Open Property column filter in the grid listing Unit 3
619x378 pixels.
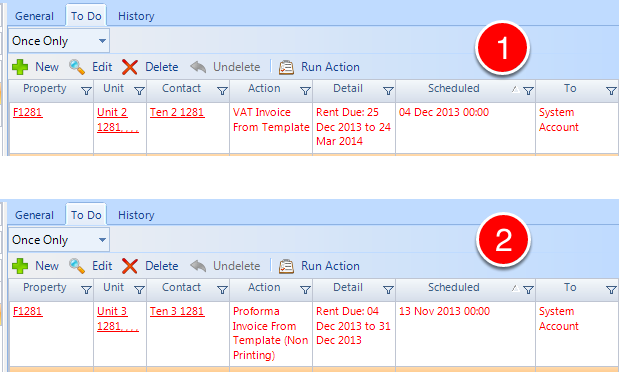point(86,290)
